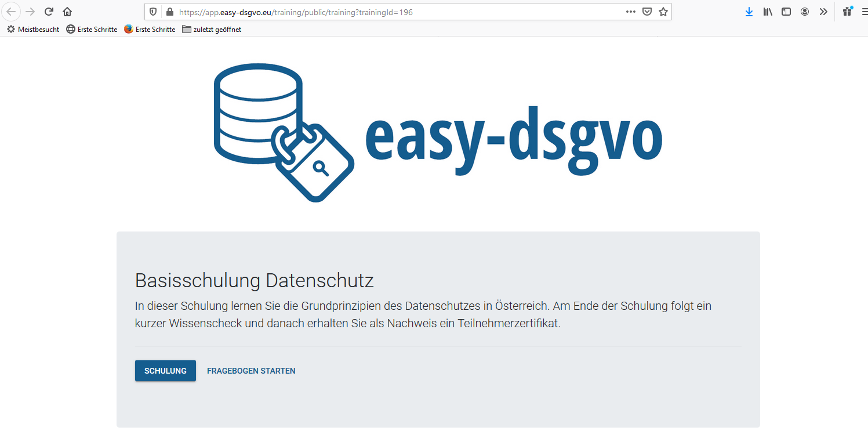The image size is (868, 445).
Task: Click the easy-dsgvo logo image
Action: click(x=438, y=132)
